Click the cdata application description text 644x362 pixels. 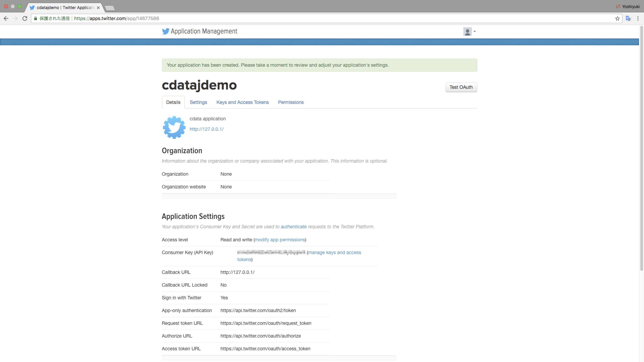(x=207, y=119)
